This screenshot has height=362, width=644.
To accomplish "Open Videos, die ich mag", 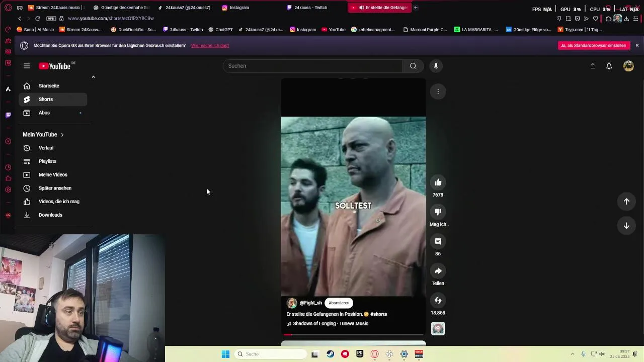I will 53,202.
